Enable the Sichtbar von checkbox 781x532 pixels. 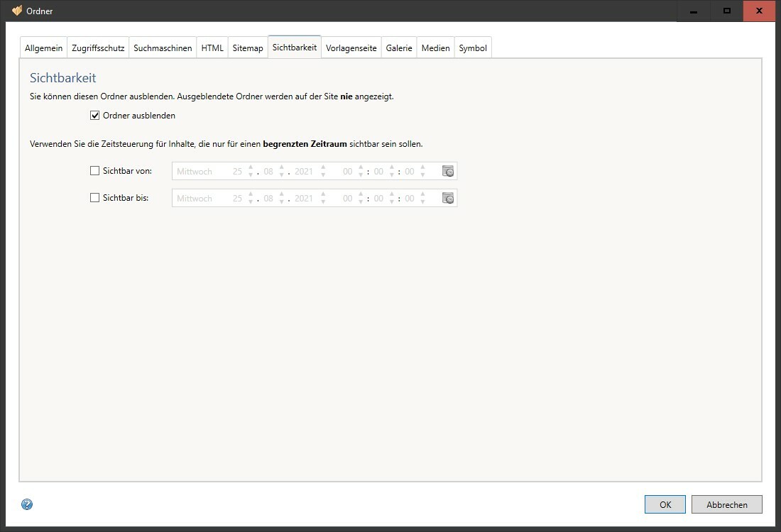(x=94, y=171)
